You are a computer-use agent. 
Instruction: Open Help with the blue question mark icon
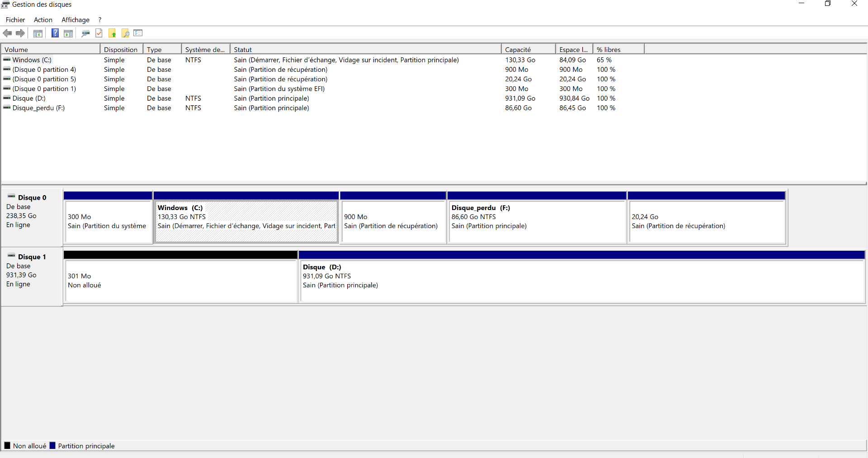tap(55, 33)
